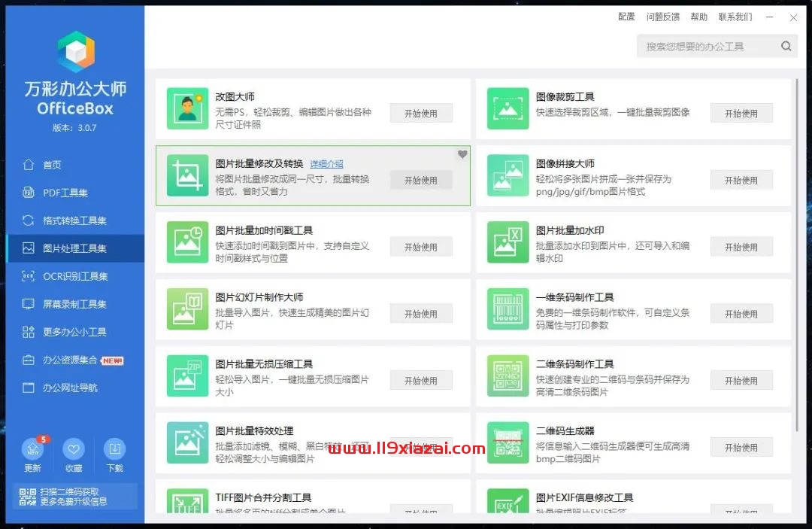Select the 图片批量修改及转换 crop icon
Viewport: 812px width, 529px height.
tap(187, 175)
